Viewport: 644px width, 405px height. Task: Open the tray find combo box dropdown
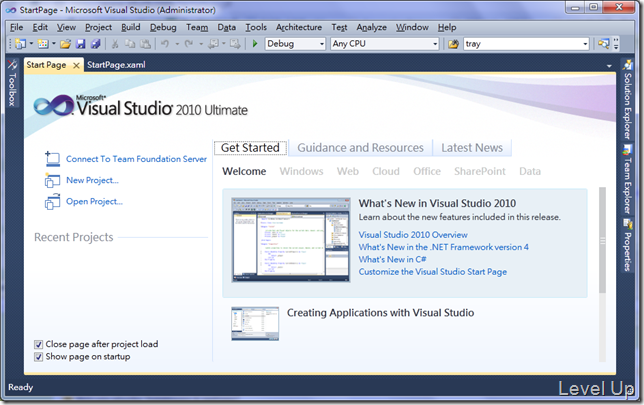585,44
